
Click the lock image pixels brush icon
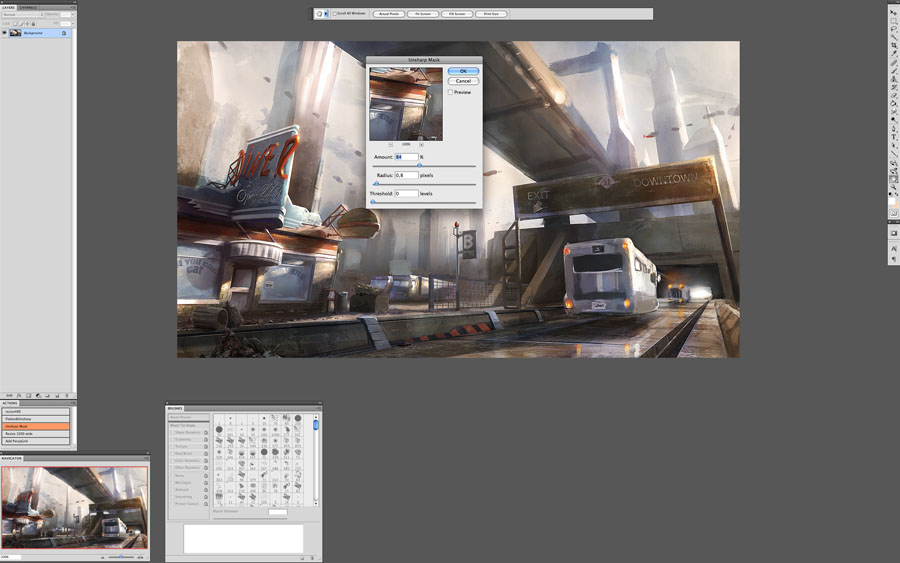pyautogui.click(x=21, y=24)
